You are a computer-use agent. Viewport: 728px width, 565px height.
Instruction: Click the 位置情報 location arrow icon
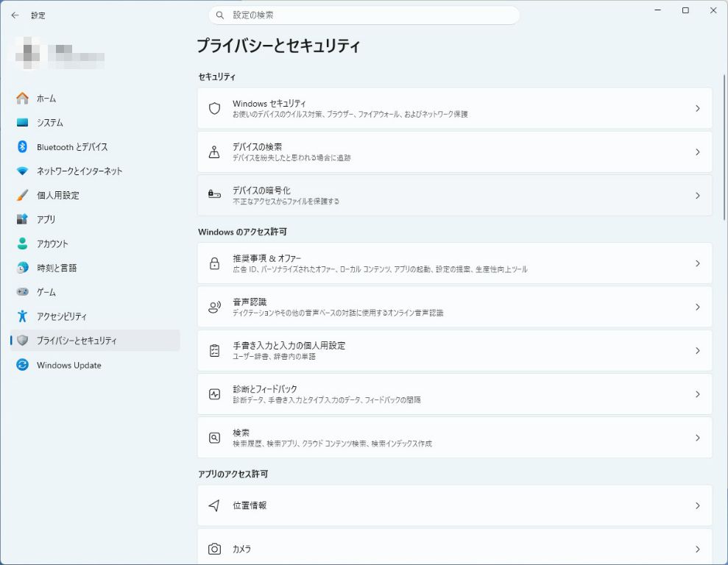214,505
